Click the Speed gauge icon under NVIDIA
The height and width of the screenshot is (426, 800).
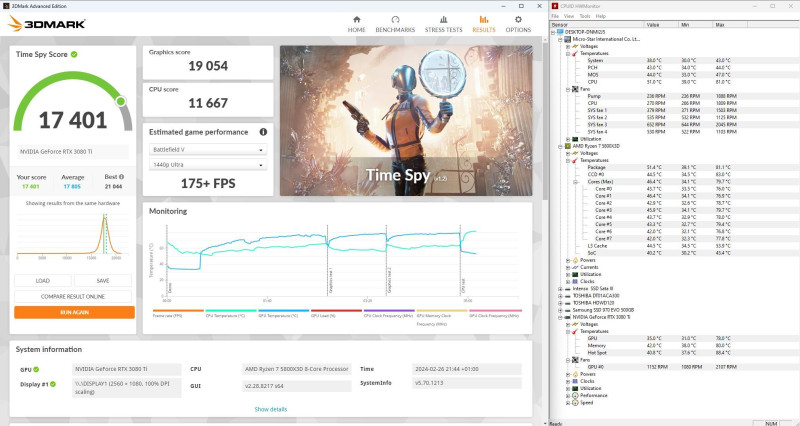click(x=575, y=403)
